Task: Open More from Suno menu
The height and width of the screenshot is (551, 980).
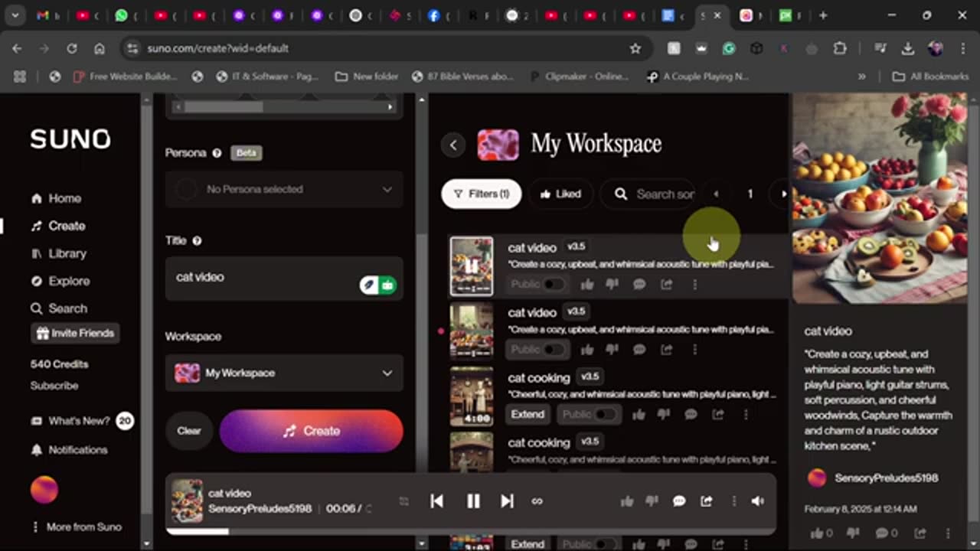Action: point(76,527)
